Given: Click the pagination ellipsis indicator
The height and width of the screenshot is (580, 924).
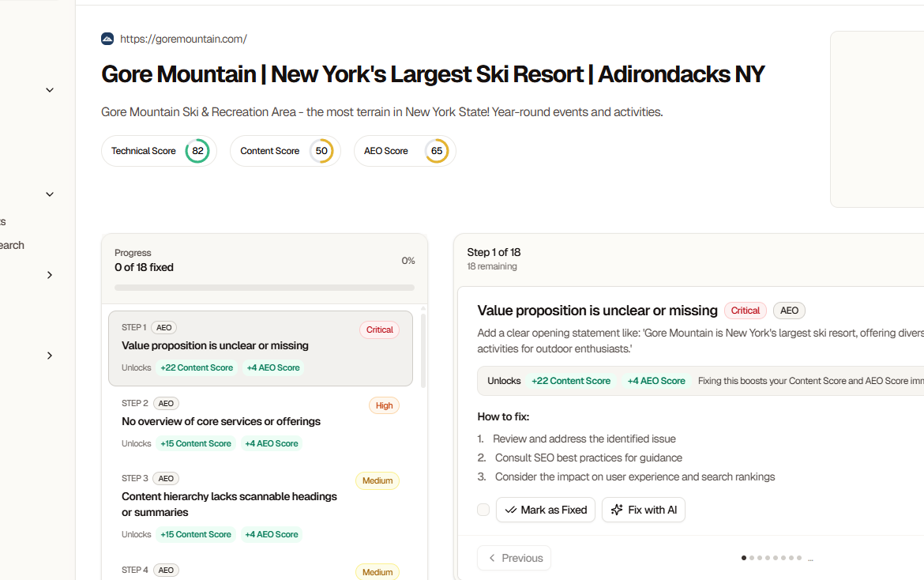Looking at the screenshot, I should click(x=811, y=559).
